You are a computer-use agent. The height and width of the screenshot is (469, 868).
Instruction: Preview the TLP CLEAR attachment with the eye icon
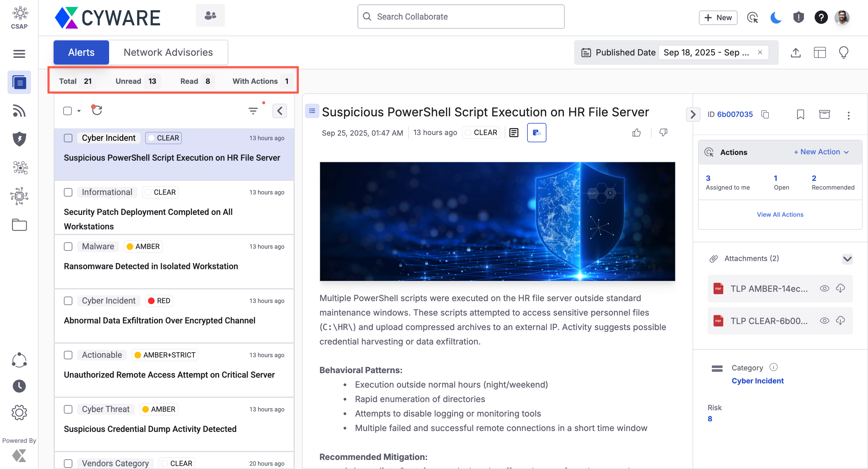pos(824,321)
